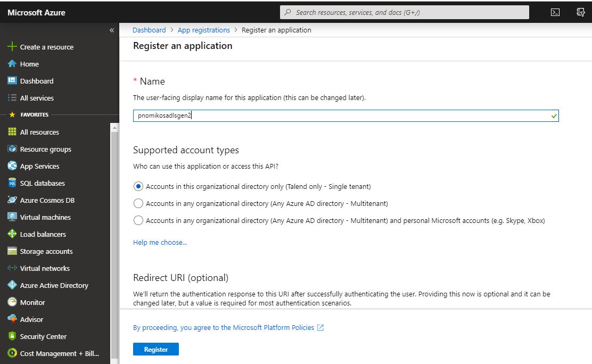Select Multitenant and personal Microsoft accounts

click(x=138, y=220)
